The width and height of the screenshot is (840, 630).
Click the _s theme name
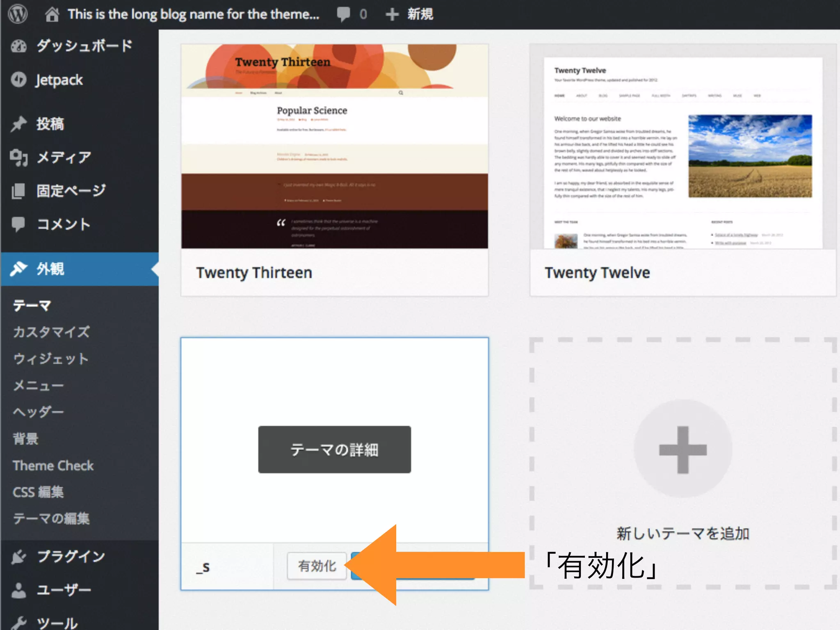(203, 567)
